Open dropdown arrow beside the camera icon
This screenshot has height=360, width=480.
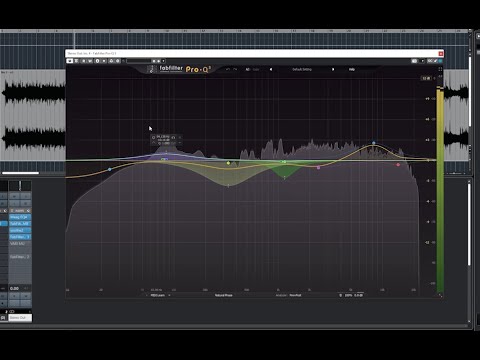(x=422, y=61)
